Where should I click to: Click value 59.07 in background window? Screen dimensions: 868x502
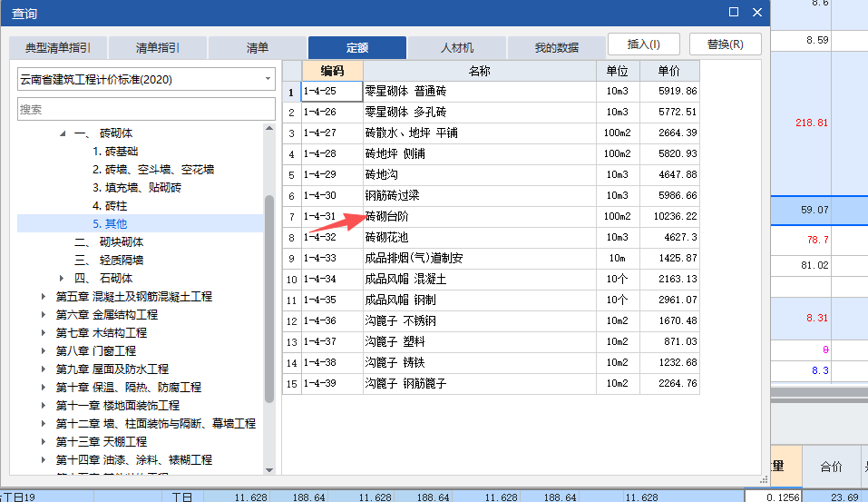click(x=814, y=210)
